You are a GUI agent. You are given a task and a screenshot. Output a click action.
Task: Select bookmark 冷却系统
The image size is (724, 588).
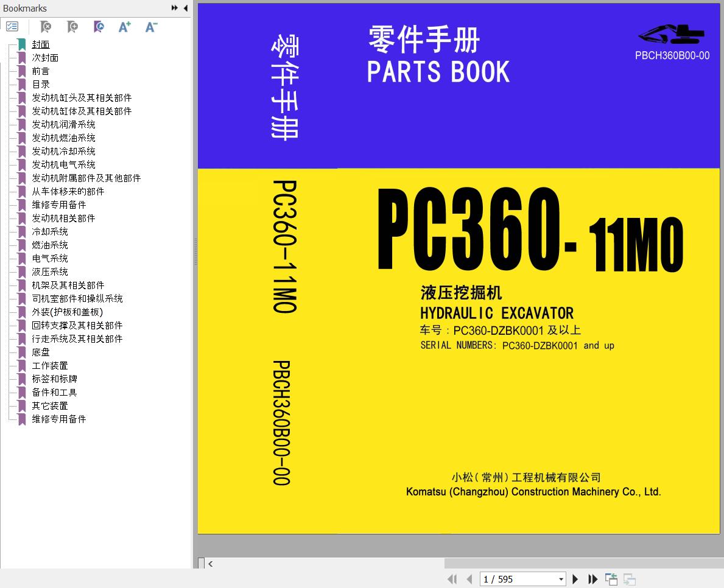(x=49, y=232)
